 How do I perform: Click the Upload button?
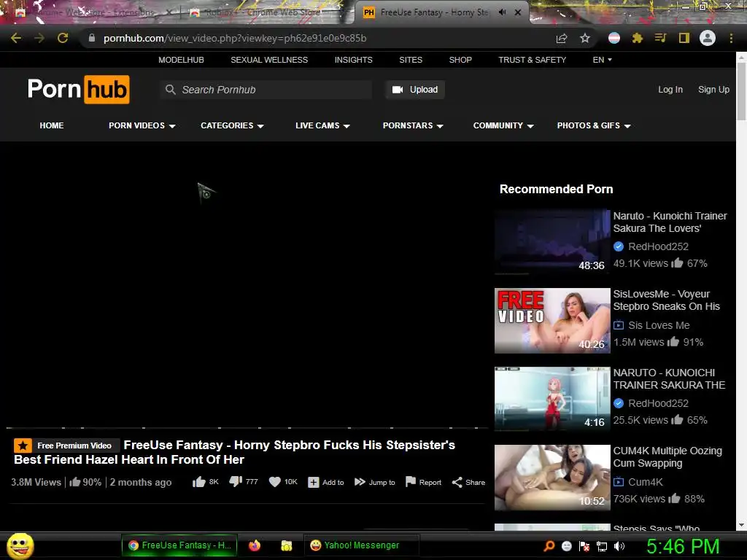[415, 90]
